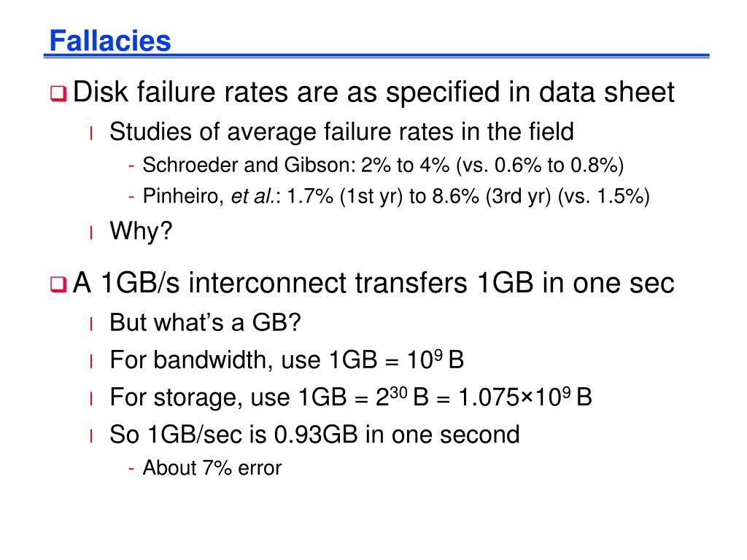This screenshot has height=560, width=747.
Task: Click the red square bullet beside 1GB/s interconnect
Action: [x=58, y=284]
